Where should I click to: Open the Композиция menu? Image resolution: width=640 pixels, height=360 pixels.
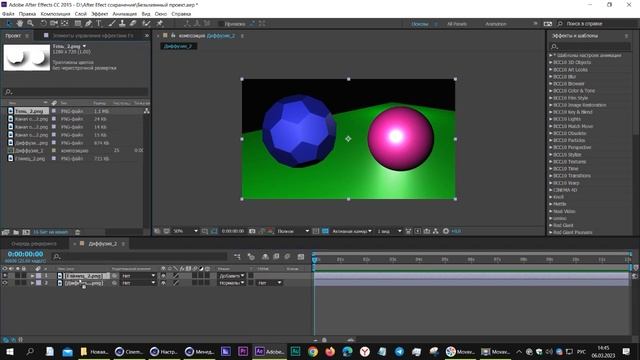(55, 14)
